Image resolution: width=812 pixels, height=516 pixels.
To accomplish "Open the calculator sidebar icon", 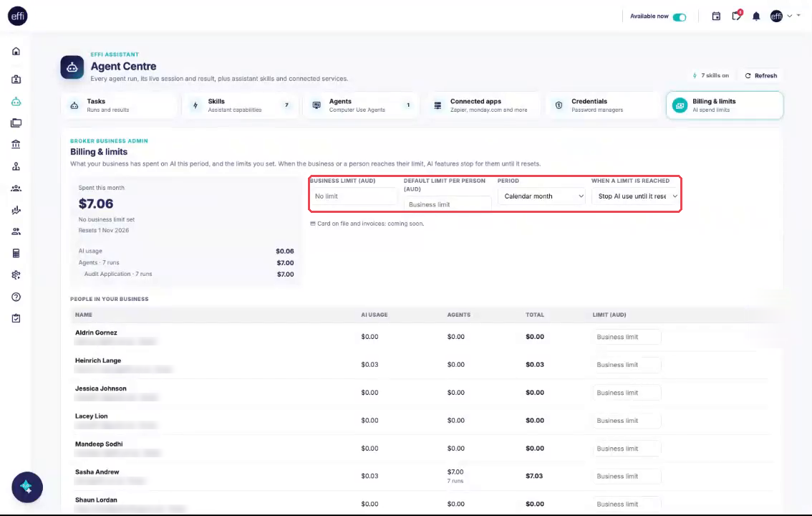I will [x=16, y=253].
